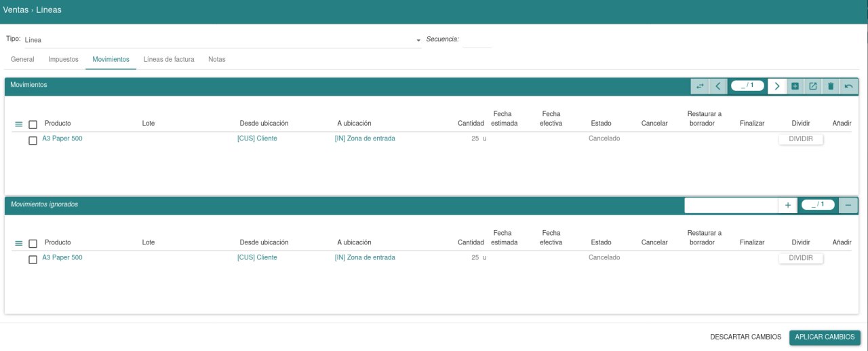
Task: Toggle select-all checkbox in Movimientos header
Action: [x=33, y=124]
